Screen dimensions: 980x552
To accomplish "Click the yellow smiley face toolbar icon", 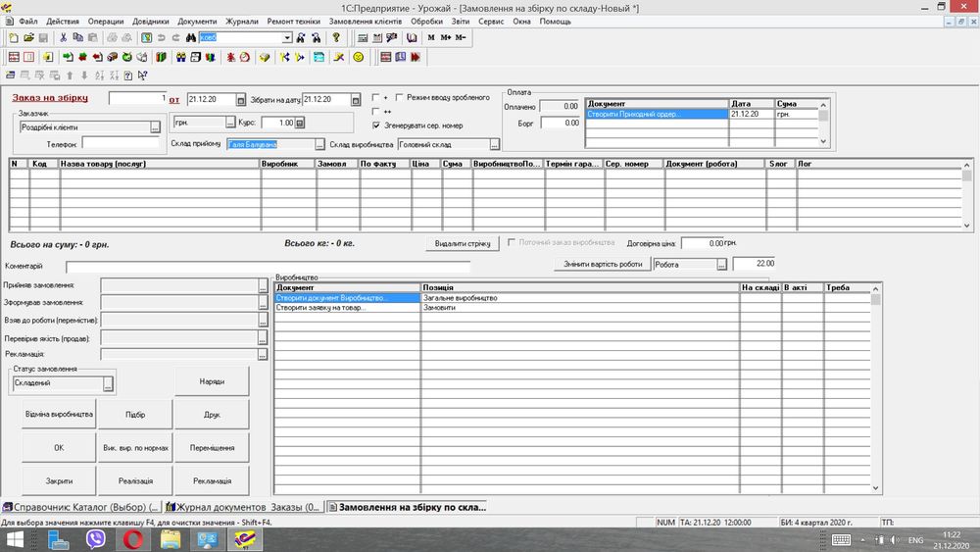I will coord(358,57).
